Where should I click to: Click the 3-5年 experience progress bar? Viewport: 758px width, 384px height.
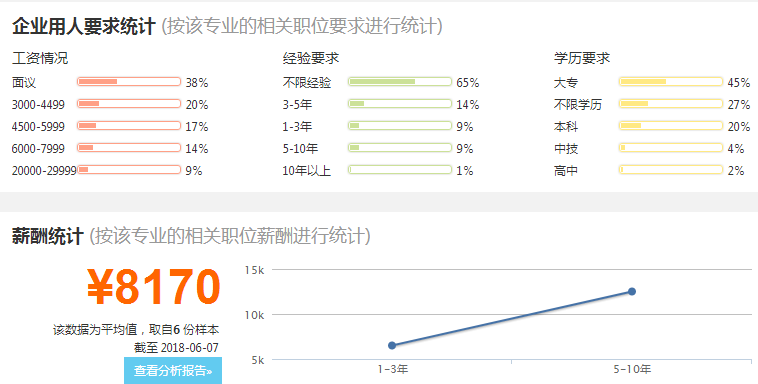(400, 104)
